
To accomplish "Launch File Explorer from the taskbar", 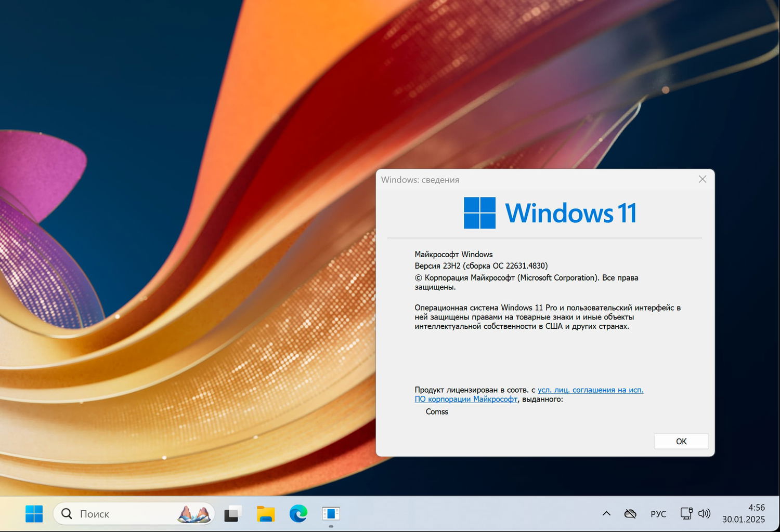I will pyautogui.click(x=265, y=513).
